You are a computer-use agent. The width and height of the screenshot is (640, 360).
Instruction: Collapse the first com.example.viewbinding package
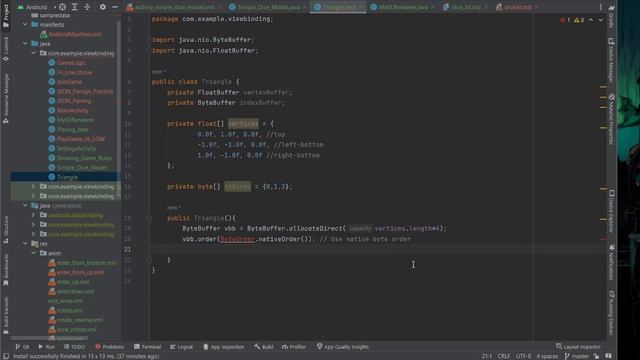tap(33, 53)
